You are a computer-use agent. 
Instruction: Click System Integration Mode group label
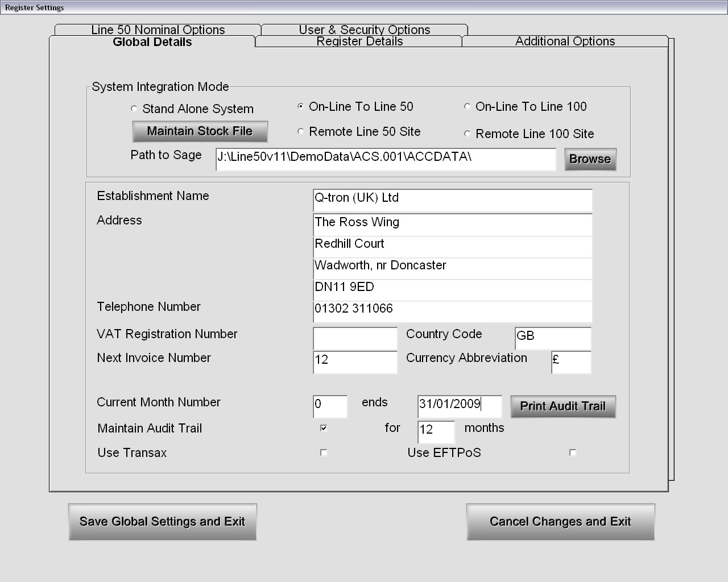(160, 87)
